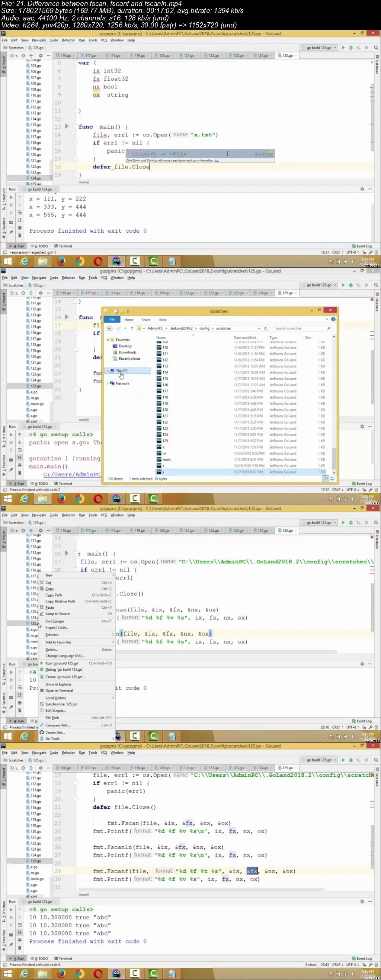381x980 pixels.
Task: Click Debug bug icon beside 'go build 124.go'
Action: coord(351,48)
